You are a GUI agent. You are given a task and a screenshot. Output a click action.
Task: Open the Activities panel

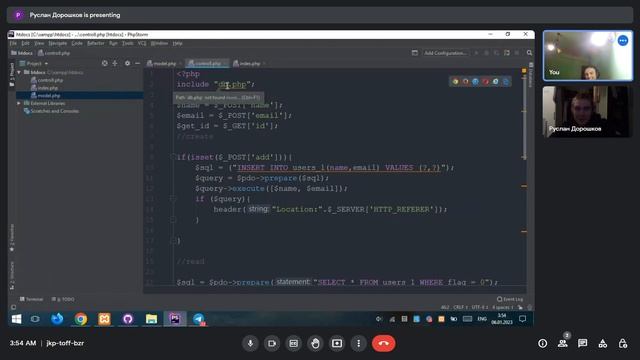click(602, 344)
